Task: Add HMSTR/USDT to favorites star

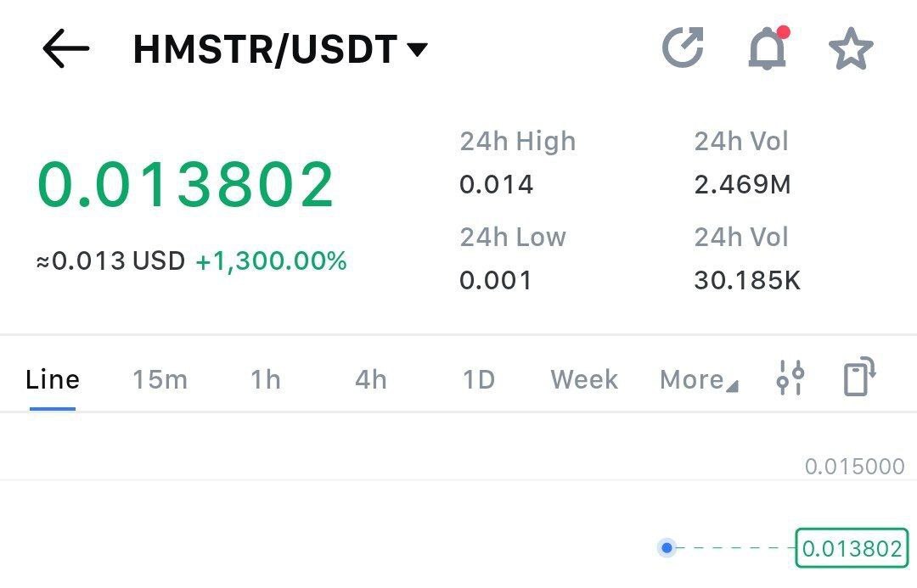Action: click(x=850, y=49)
